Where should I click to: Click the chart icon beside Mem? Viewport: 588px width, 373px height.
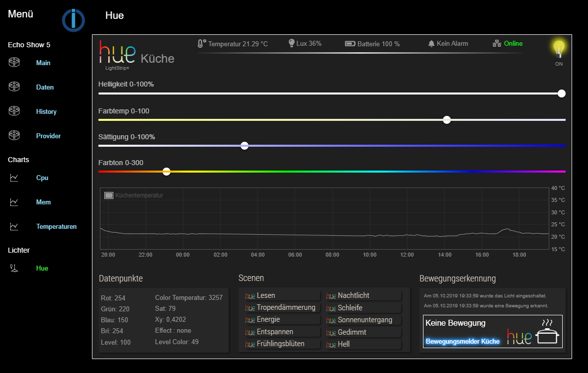point(14,202)
